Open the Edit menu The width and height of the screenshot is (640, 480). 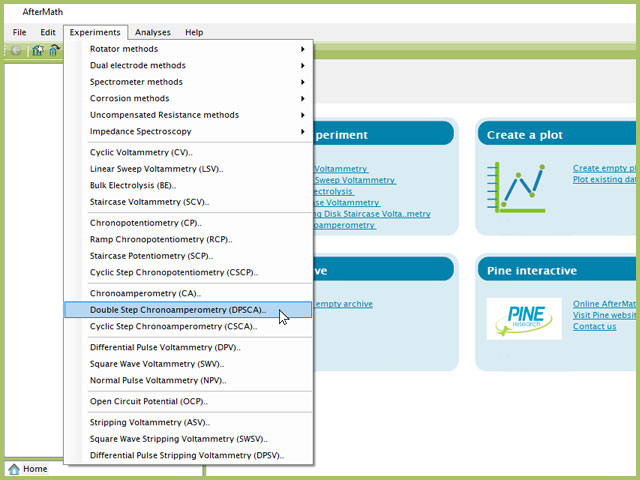[48, 32]
